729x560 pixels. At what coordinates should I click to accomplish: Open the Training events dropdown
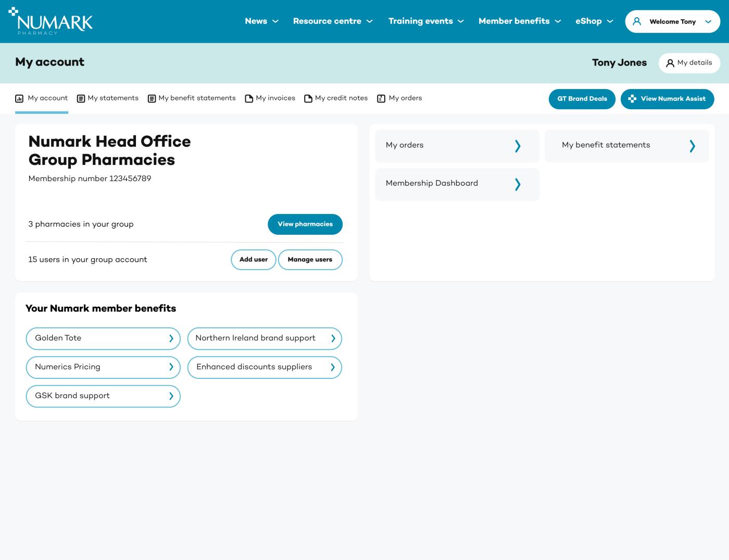[426, 21]
